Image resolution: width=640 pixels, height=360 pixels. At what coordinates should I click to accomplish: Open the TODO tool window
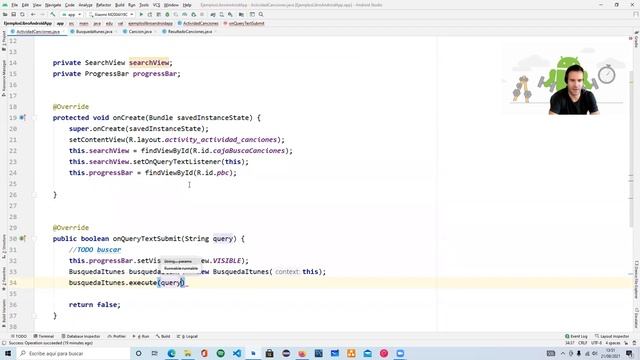pyautogui.click(x=19, y=336)
